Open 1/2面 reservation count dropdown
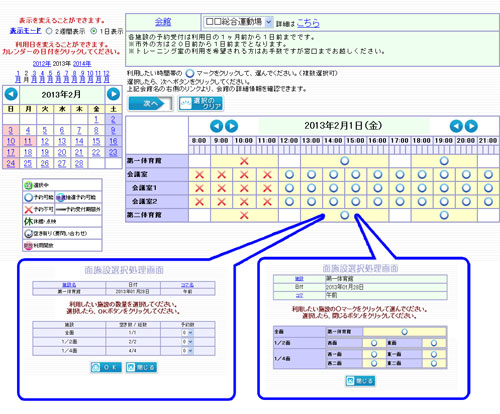Viewport: 500px width, 414px height. (x=187, y=342)
